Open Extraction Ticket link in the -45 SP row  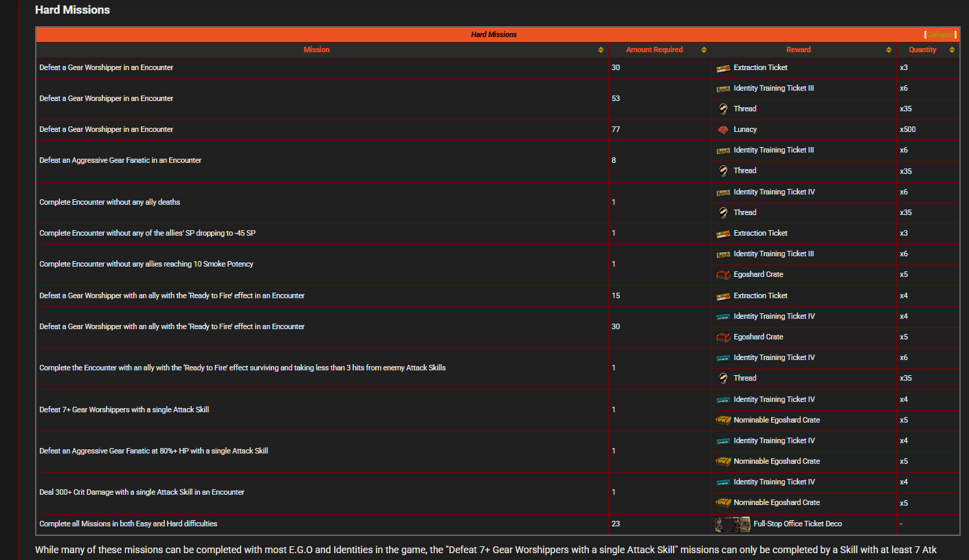760,234
